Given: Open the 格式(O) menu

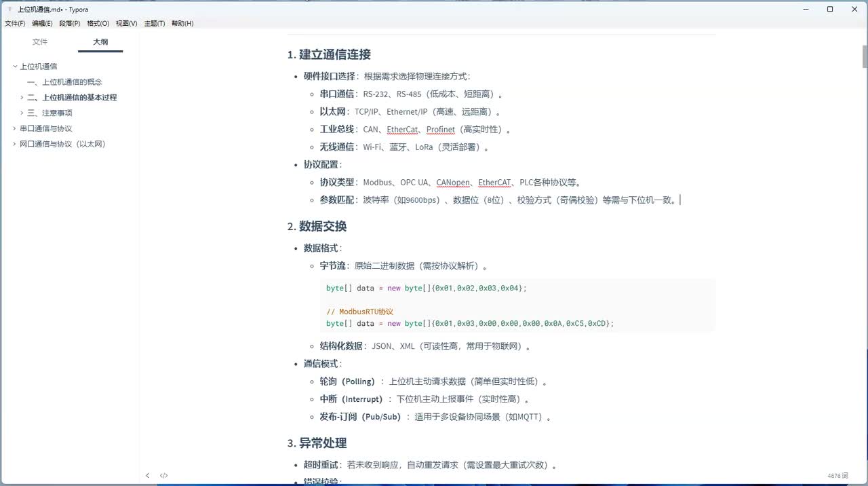Looking at the screenshot, I should click(98, 23).
